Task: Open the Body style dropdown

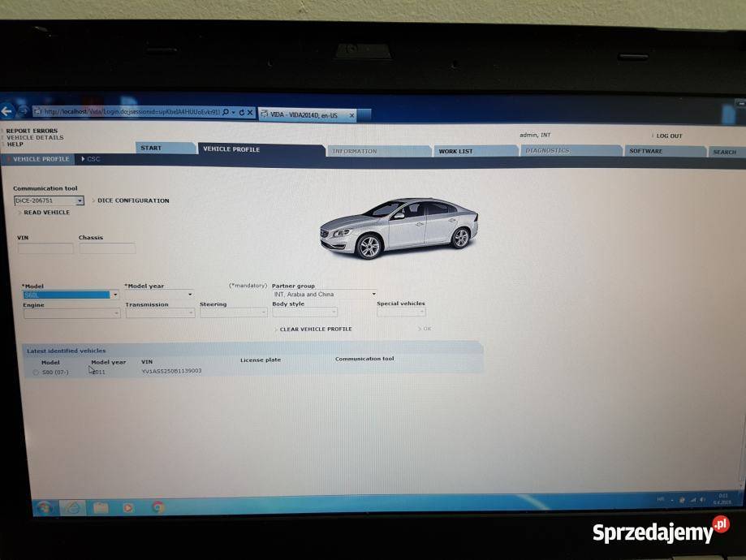Action: pos(305,312)
